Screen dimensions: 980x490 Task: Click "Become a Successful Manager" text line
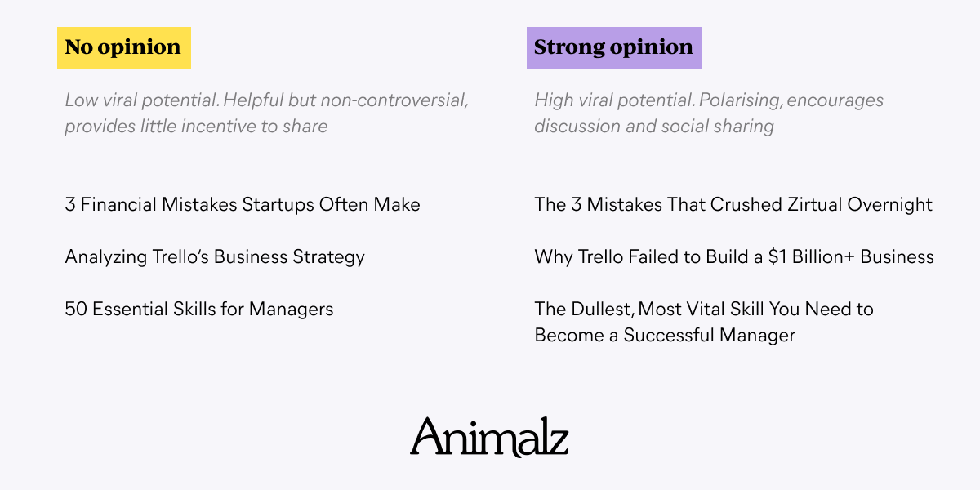[x=665, y=335]
